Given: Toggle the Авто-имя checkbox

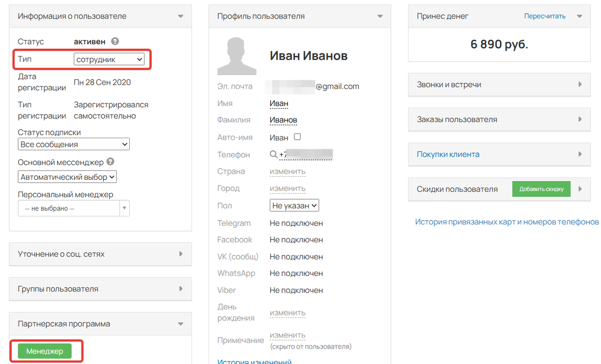Looking at the screenshot, I should coord(297,137).
